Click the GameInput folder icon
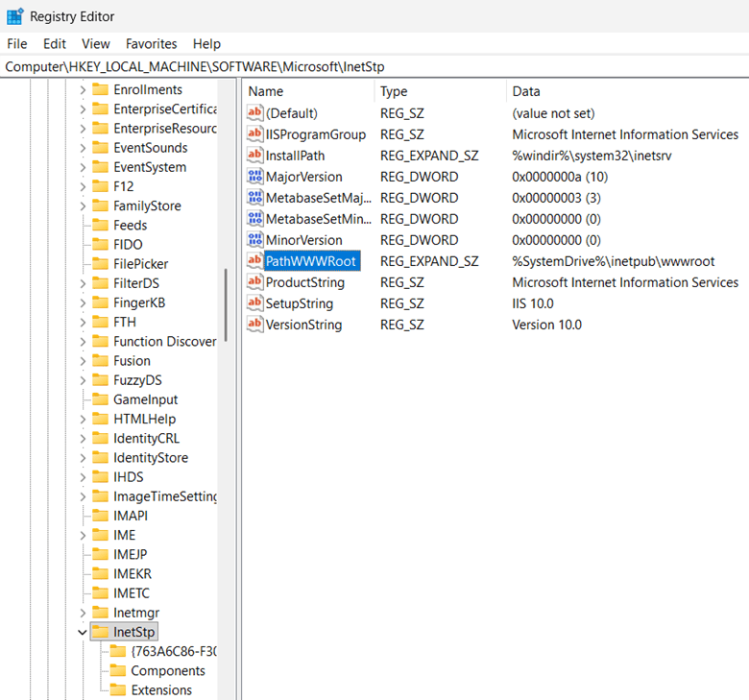This screenshot has height=700, width=749. click(100, 399)
